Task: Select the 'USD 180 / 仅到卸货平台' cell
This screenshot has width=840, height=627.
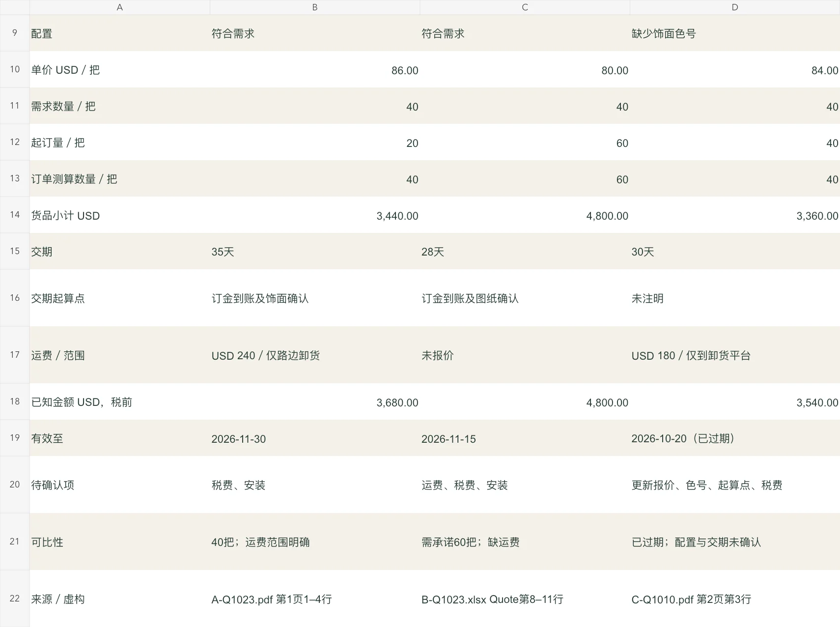Action: coord(735,355)
